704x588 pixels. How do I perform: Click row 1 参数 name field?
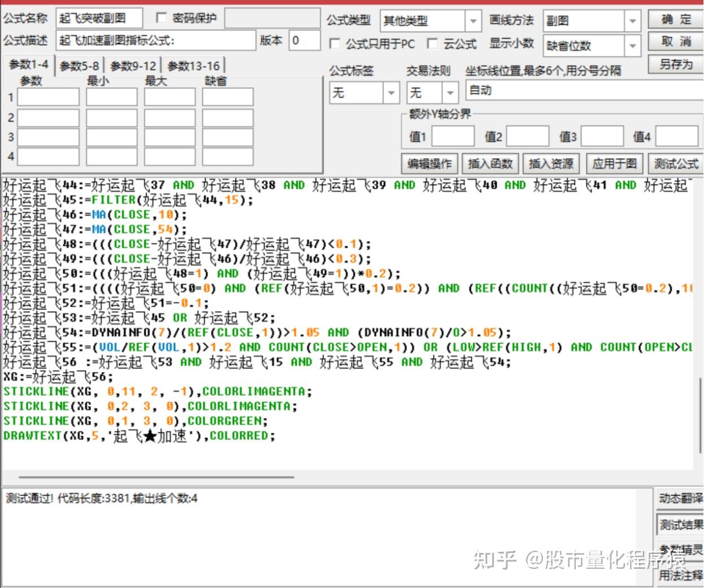click(x=48, y=97)
